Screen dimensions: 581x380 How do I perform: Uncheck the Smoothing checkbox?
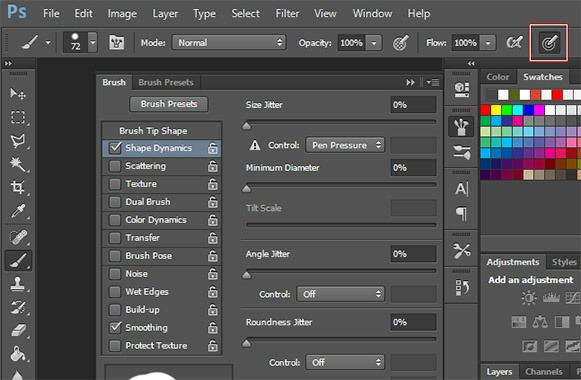pos(115,327)
